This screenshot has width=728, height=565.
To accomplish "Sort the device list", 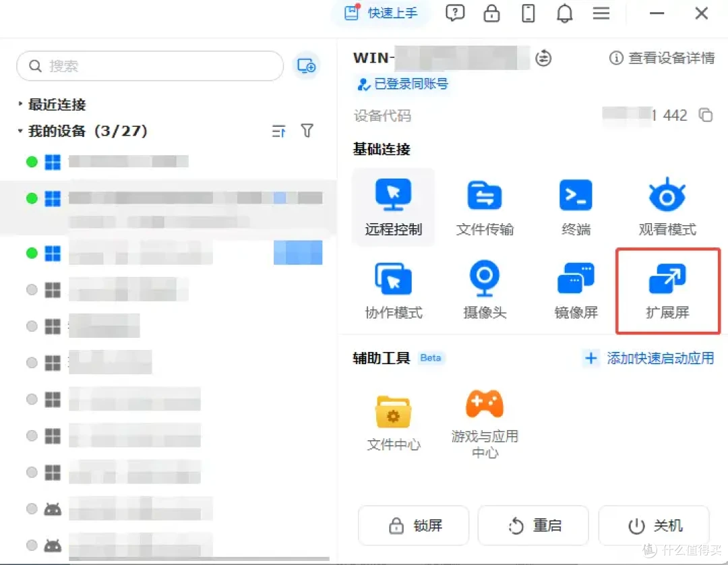I will pos(278,131).
